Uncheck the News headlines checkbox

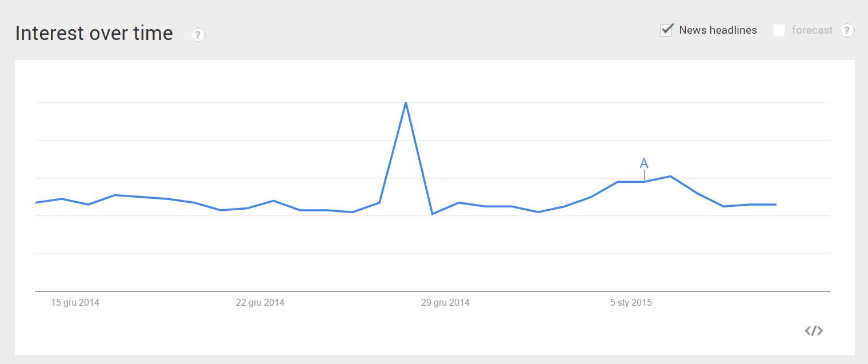666,30
